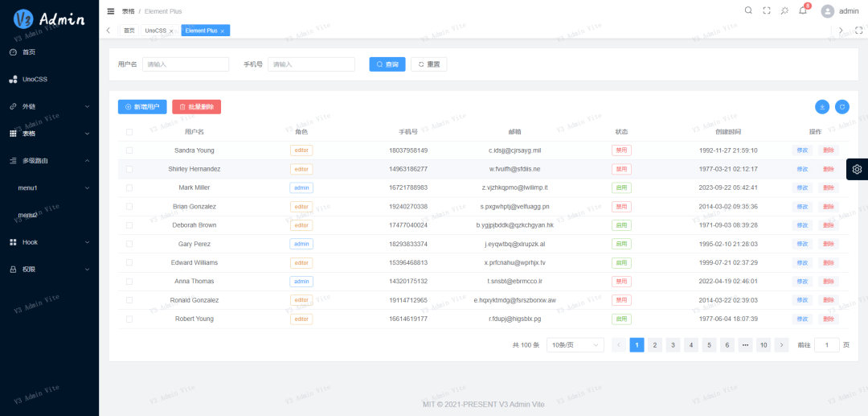Select the checkbox for Mark Miller

tap(129, 187)
